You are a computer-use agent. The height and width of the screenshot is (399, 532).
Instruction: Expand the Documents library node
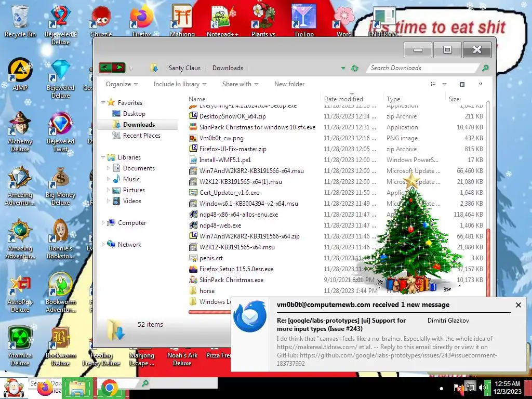pyautogui.click(x=109, y=168)
